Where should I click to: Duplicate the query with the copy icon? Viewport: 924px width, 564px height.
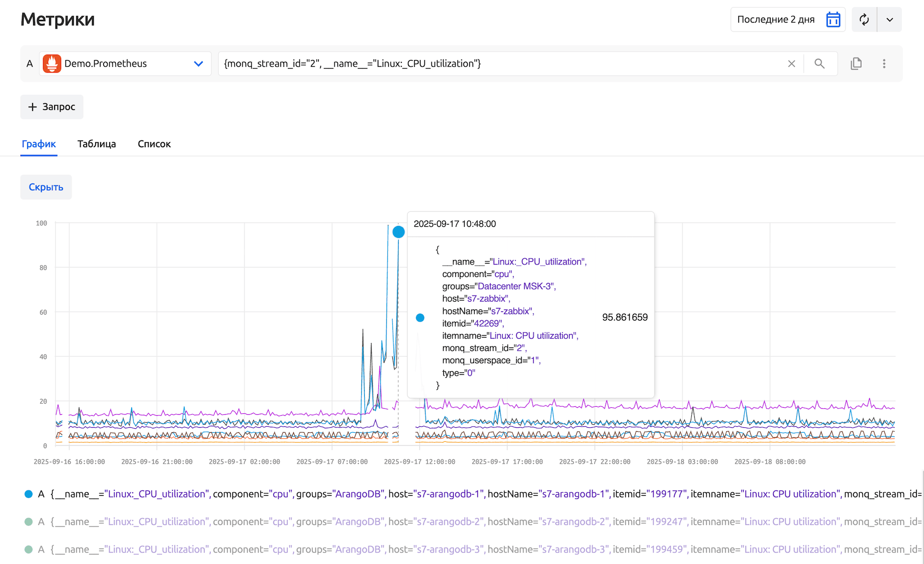click(x=856, y=64)
